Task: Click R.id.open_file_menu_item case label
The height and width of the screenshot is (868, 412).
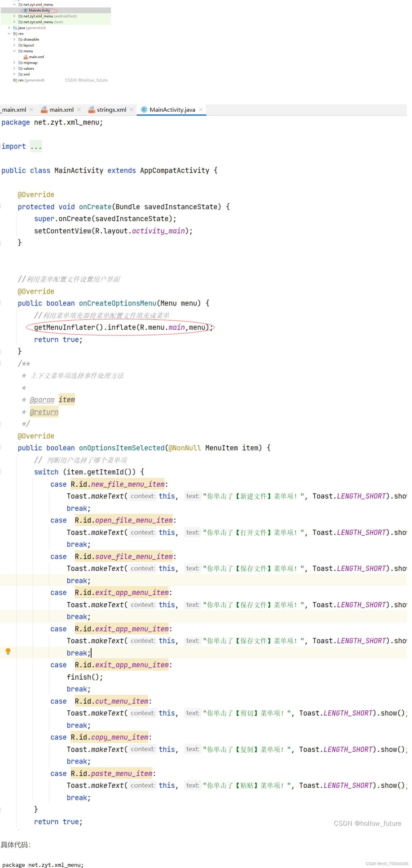Action: point(124,520)
